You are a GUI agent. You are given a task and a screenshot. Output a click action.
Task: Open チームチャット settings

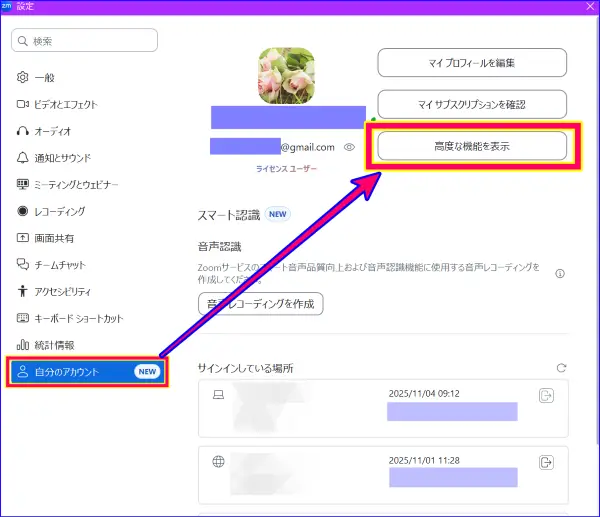tap(51, 265)
